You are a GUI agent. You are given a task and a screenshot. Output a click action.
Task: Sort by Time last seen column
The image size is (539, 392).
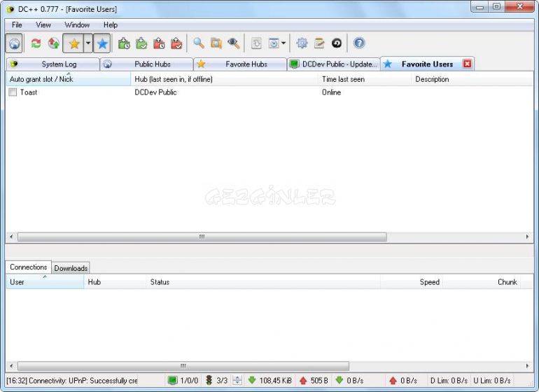365,79
